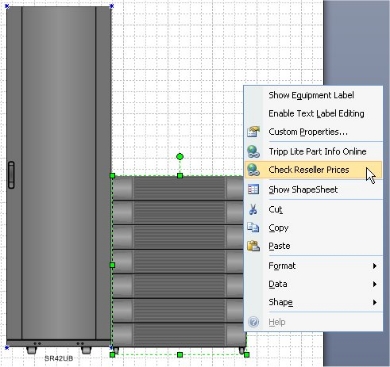The image size is (390, 367).
Task: Click the left-middle green selection handle
Action: point(112,265)
